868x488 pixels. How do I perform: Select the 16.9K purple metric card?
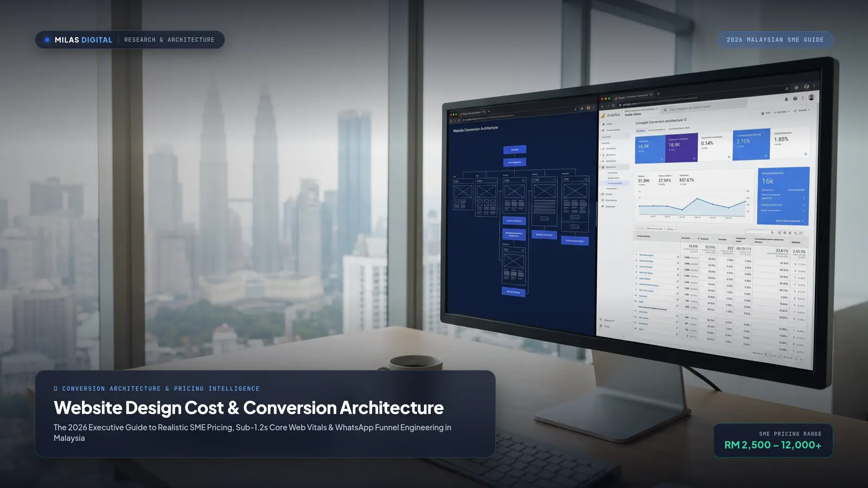click(681, 147)
